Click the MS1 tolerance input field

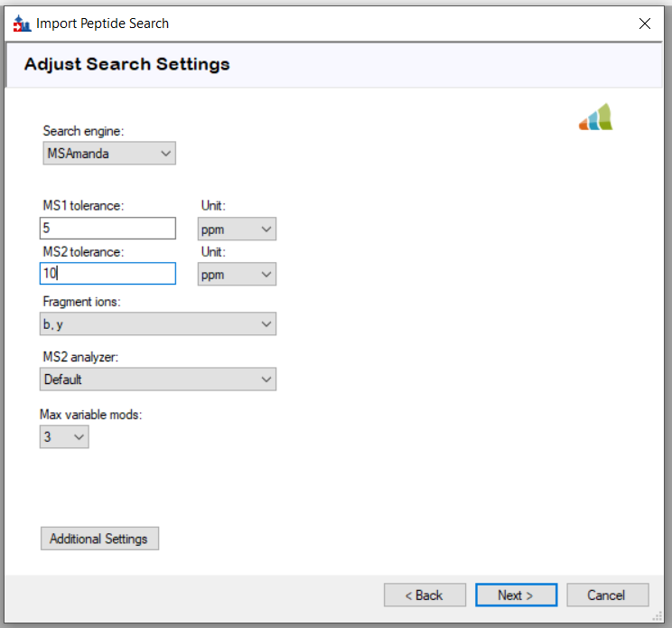tap(107, 229)
